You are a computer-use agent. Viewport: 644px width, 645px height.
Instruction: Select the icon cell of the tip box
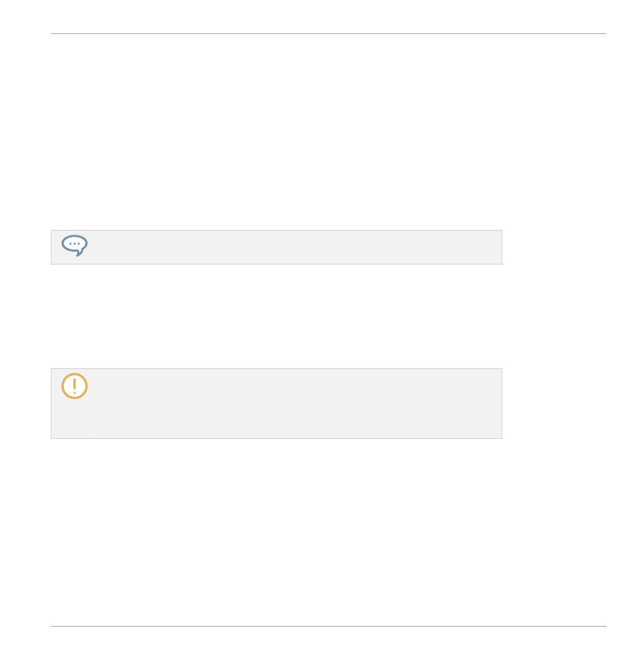click(x=73, y=248)
